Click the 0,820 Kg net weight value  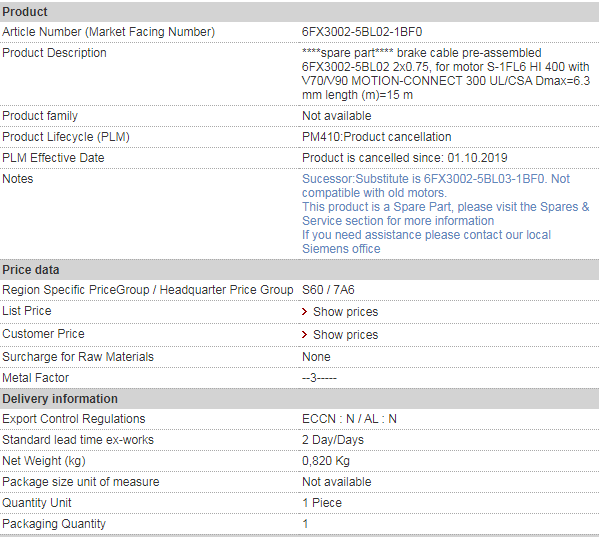[x=326, y=461]
